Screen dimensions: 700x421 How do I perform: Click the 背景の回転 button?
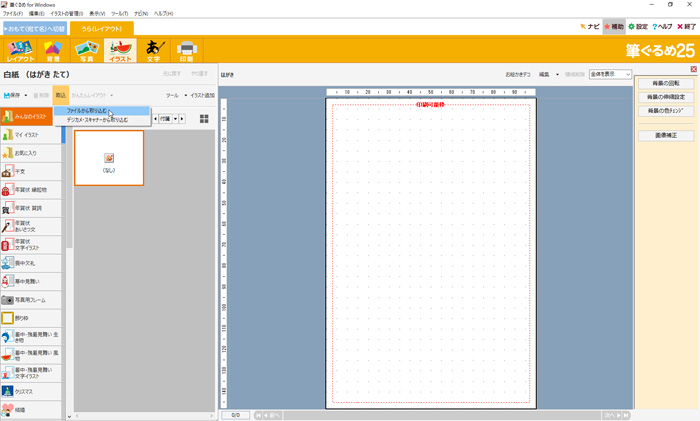coord(665,83)
